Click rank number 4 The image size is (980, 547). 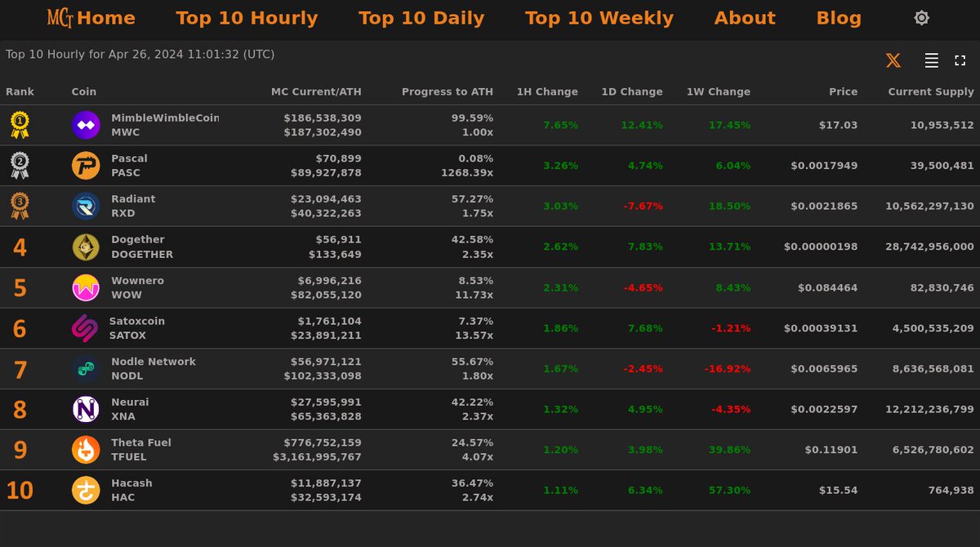click(x=20, y=247)
